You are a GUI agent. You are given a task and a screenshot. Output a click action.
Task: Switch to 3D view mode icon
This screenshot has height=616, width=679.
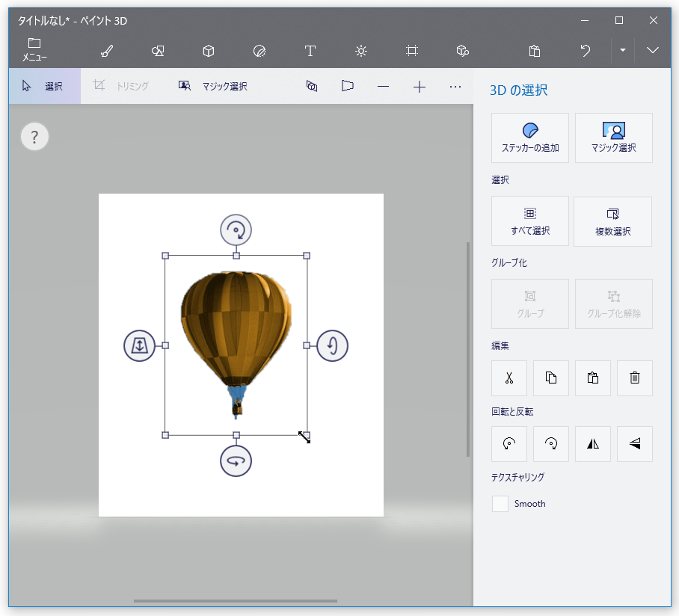[312, 86]
